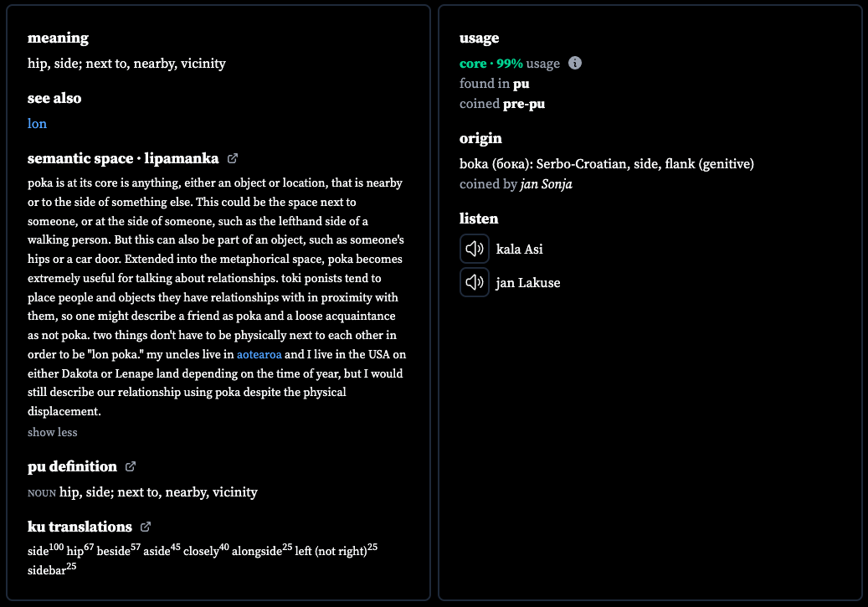Click the 'kala Asi' speaker name

point(519,249)
